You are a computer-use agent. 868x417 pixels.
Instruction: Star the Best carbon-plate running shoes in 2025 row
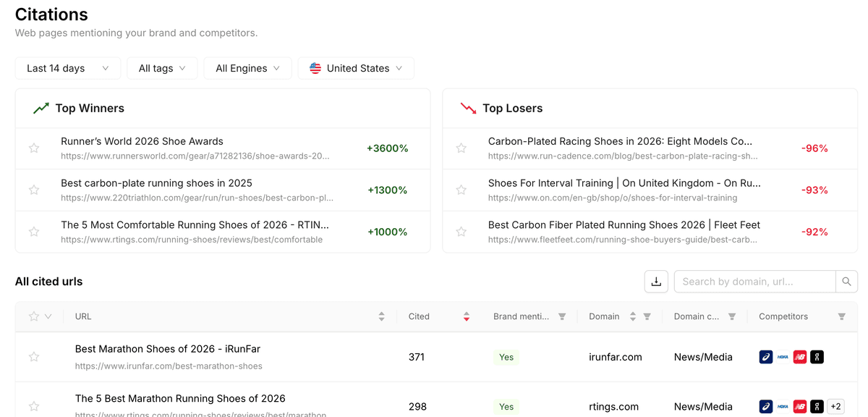34,190
